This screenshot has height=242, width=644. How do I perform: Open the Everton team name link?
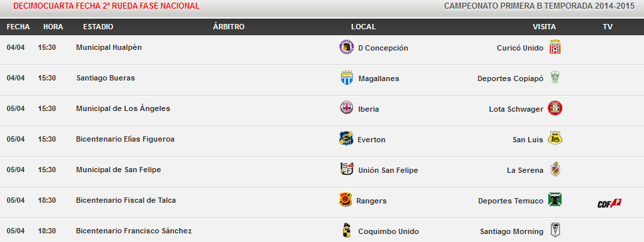pos(372,140)
